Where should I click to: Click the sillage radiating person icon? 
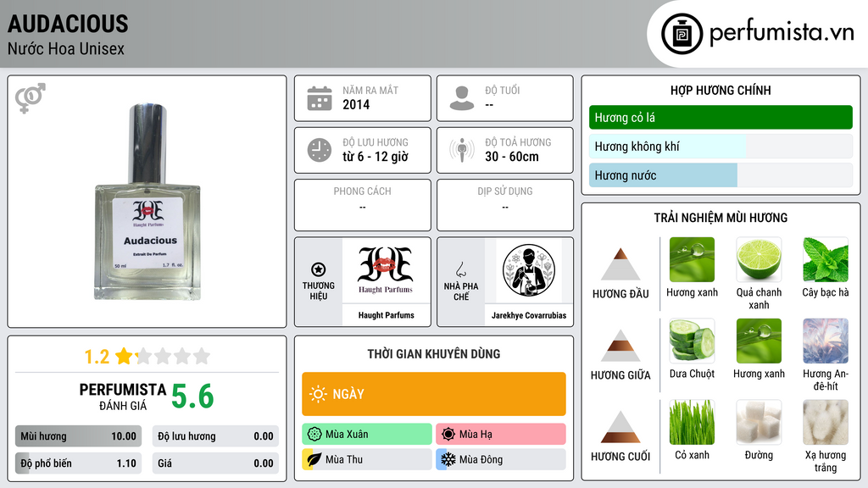tap(462, 150)
